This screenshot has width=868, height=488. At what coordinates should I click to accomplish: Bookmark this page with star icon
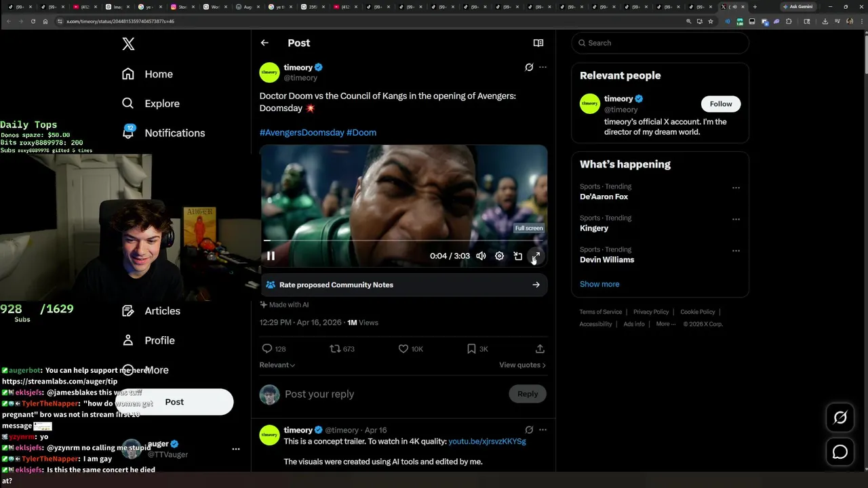click(711, 21)
